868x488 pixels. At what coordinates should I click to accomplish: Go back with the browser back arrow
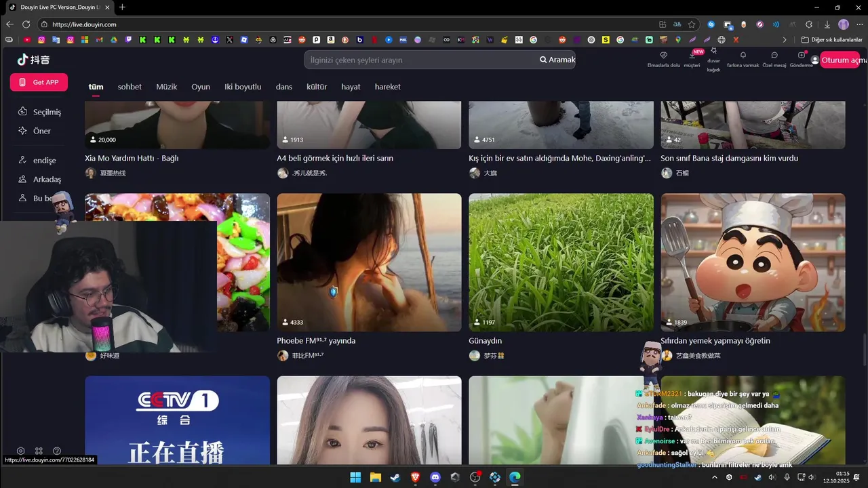[9, 24]
